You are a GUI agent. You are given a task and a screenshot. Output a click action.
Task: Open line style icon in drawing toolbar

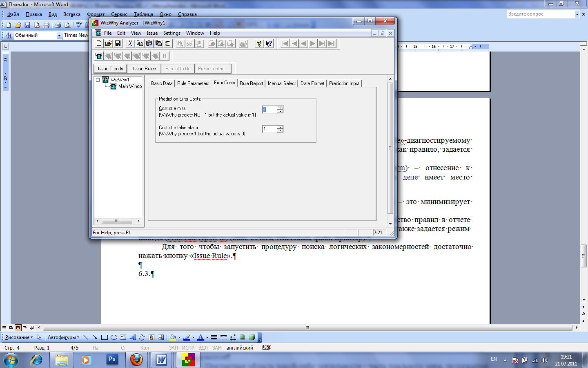tap(214, 337)
